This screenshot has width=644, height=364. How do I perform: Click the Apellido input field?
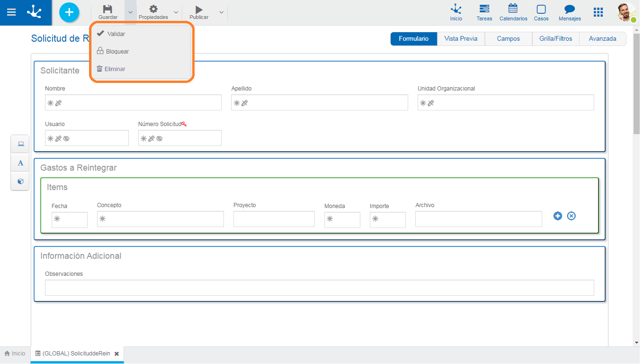click(x=320, y=102)
